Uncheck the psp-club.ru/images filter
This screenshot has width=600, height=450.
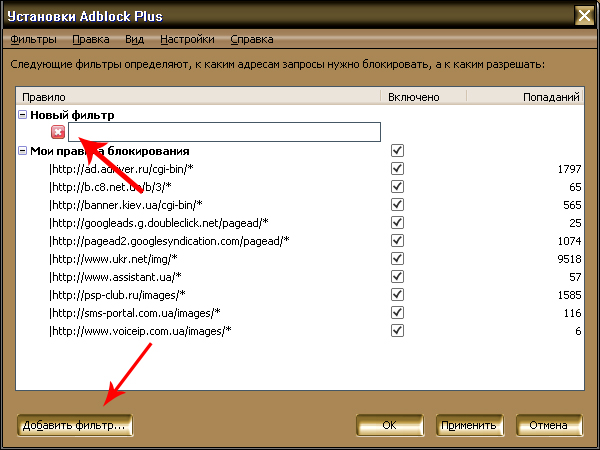[x=397, y=294]
